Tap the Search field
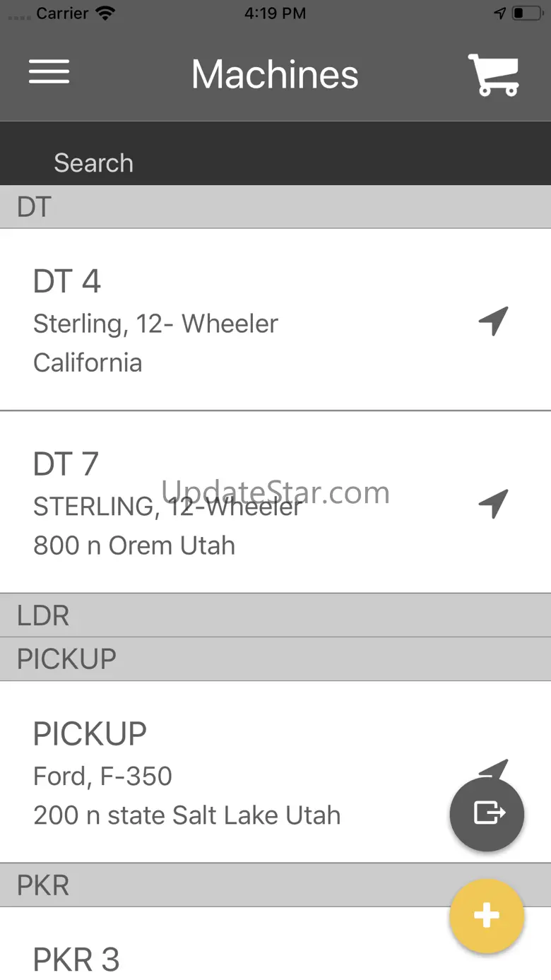 [x=275, y=163]
